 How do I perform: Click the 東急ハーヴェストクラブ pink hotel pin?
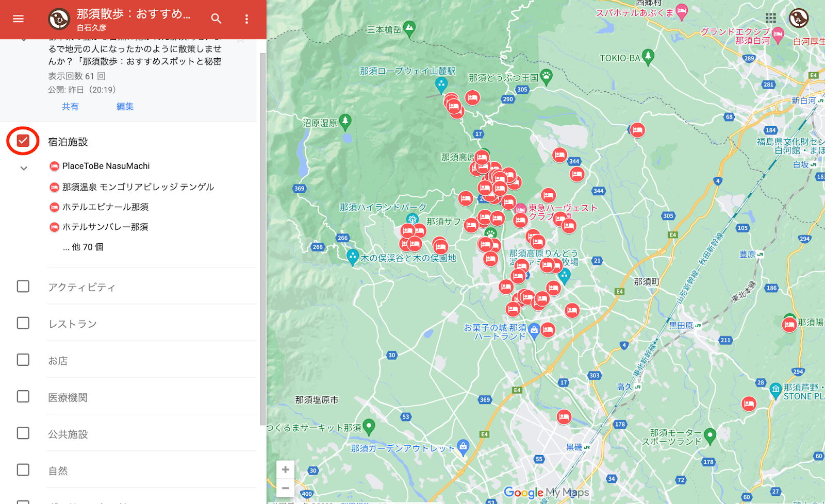click(x=521, y=209)
